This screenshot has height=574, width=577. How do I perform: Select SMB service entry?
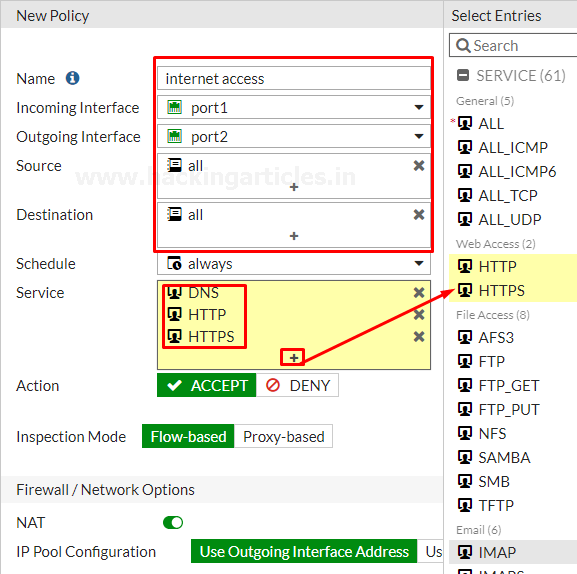pyautogui.click(x=513, y=481)
